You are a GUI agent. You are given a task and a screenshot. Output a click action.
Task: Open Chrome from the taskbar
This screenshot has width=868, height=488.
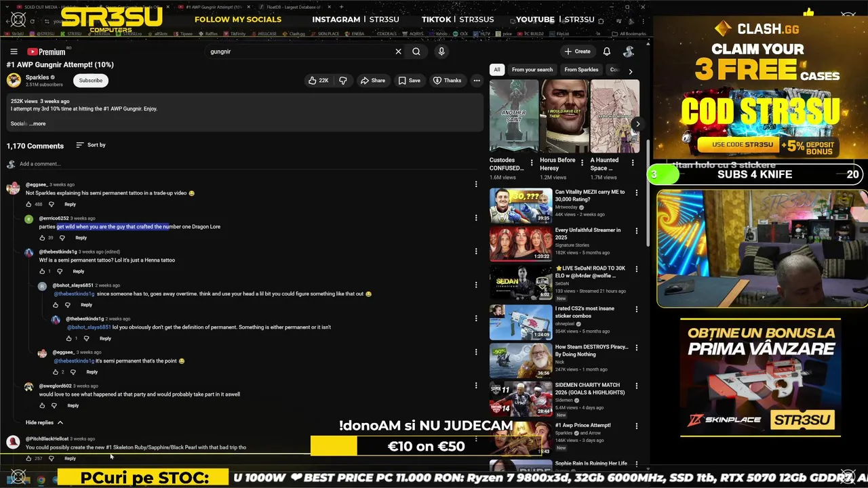point(41,479)
